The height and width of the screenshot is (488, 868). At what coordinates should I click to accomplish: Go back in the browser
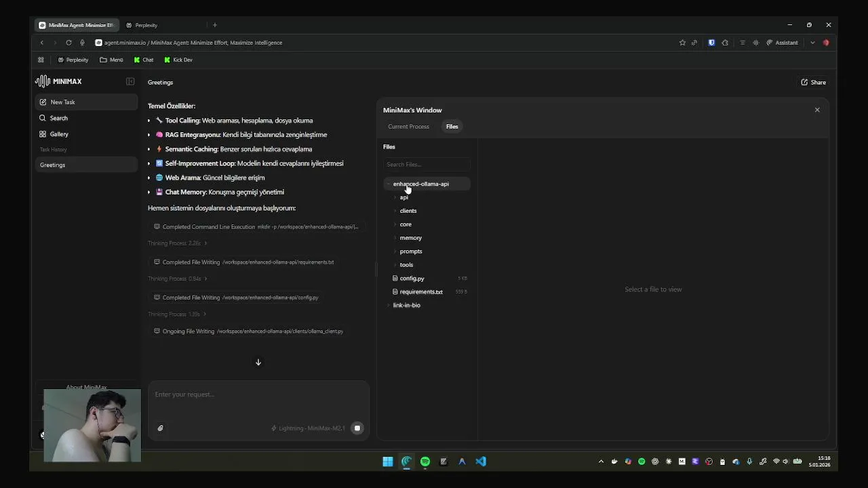point(41,43)
